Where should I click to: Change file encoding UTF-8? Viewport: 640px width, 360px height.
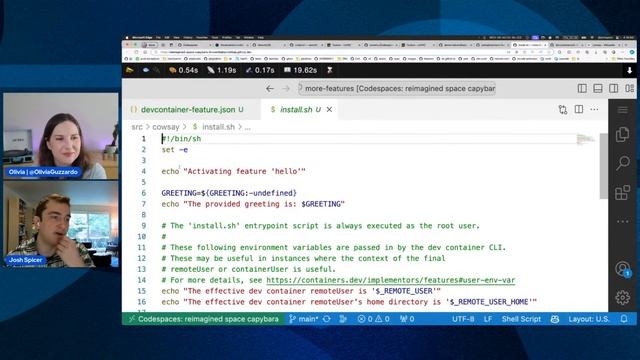[x=463, y=319]
